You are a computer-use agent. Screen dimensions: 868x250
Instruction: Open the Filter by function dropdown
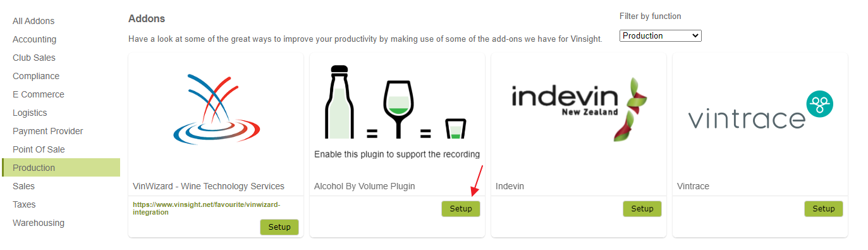tap(661, 36)
